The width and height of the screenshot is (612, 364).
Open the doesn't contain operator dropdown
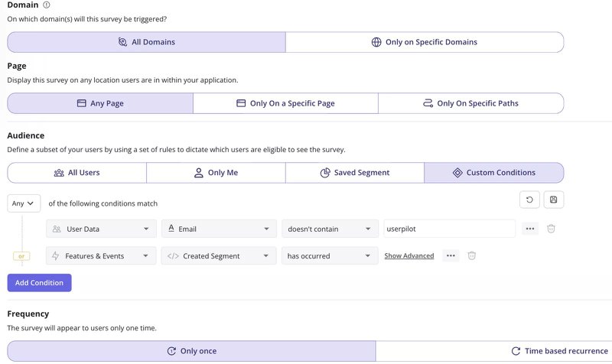330,229
